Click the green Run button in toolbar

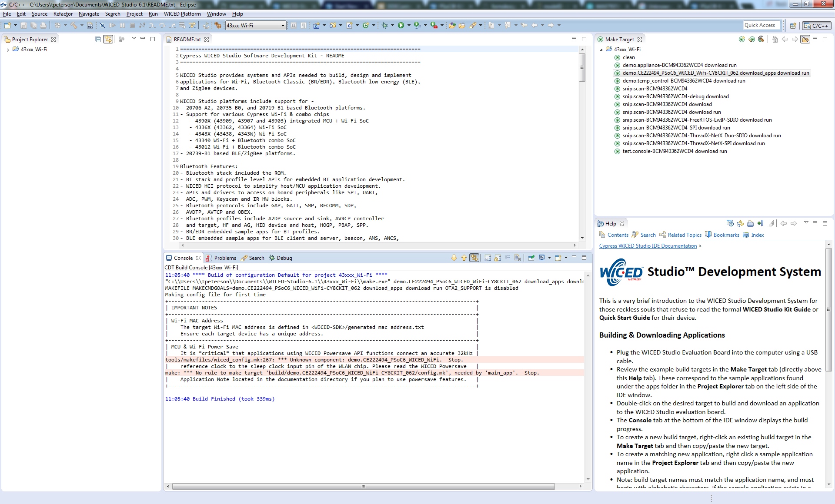pyautogui.click(x=401, y=26)
